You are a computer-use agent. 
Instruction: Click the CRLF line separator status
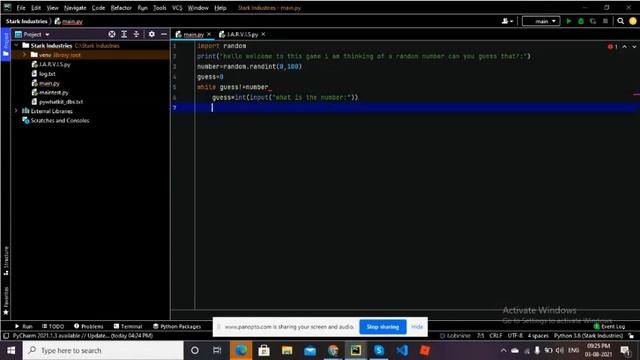point(496,336)
